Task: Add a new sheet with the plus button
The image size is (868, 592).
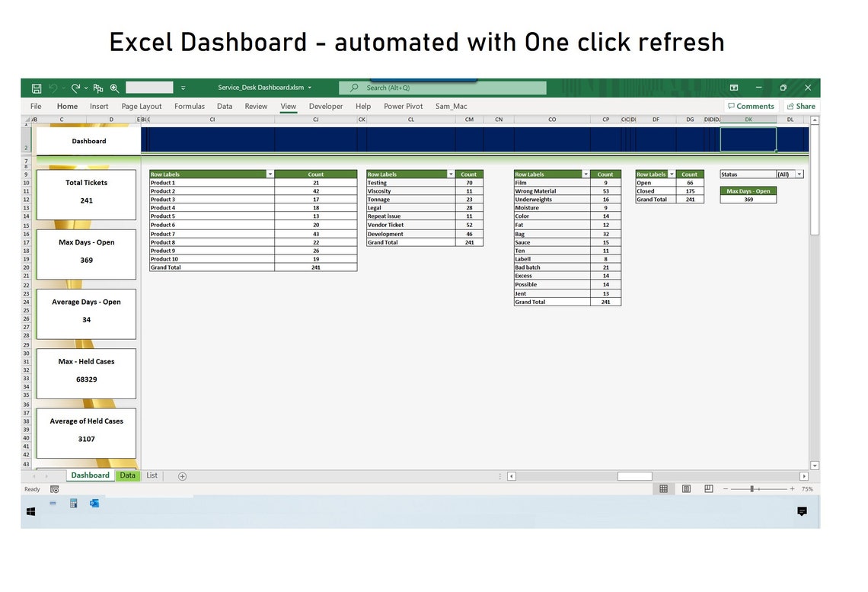Action: (182, 475)
